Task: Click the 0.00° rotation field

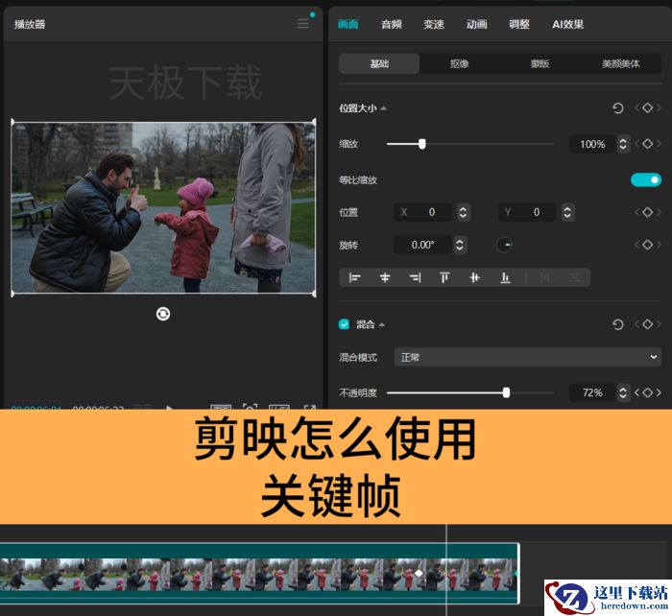Action: (x=422, y=245)
